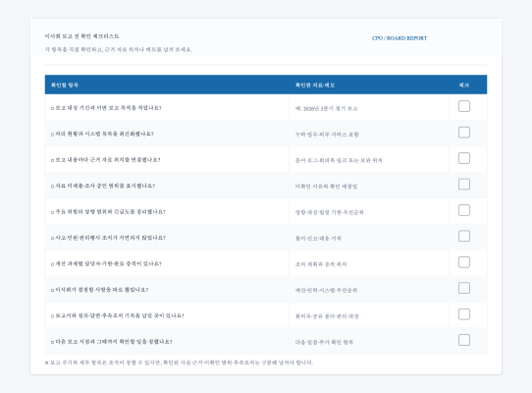
Task: Click the '확인할 항목' column header
Action: (x=65, y=84)
